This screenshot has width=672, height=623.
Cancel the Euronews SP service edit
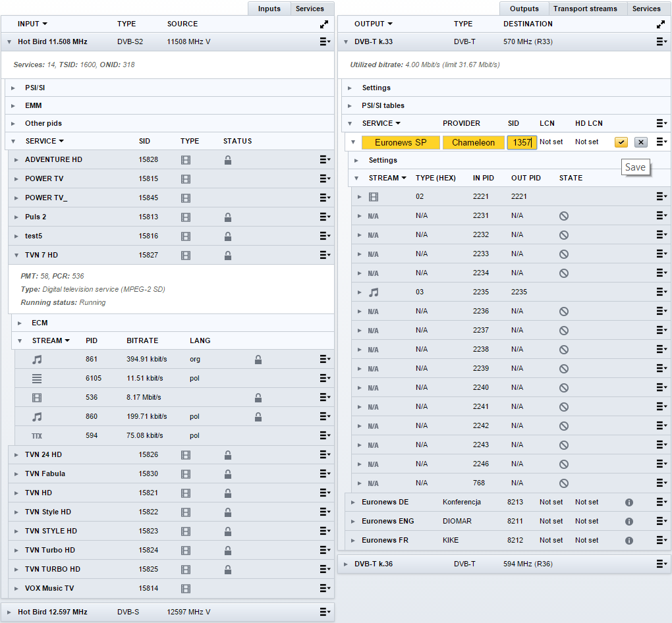641,142
